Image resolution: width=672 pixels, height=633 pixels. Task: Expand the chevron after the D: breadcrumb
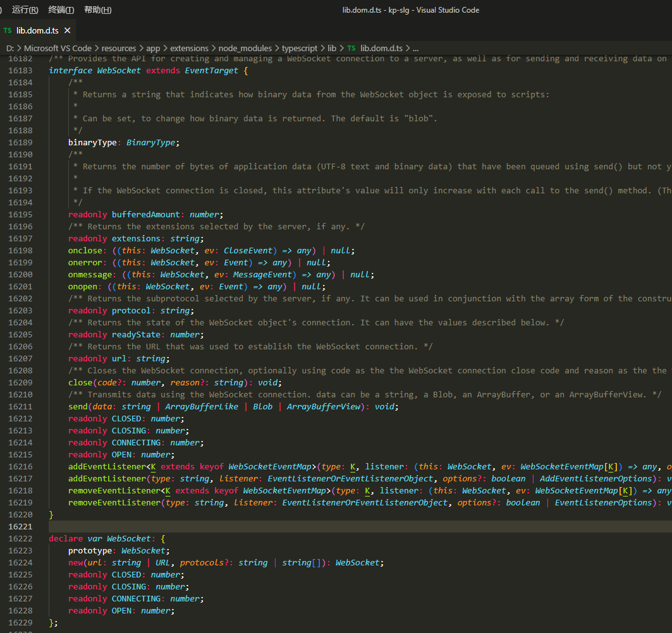(20, 48)
